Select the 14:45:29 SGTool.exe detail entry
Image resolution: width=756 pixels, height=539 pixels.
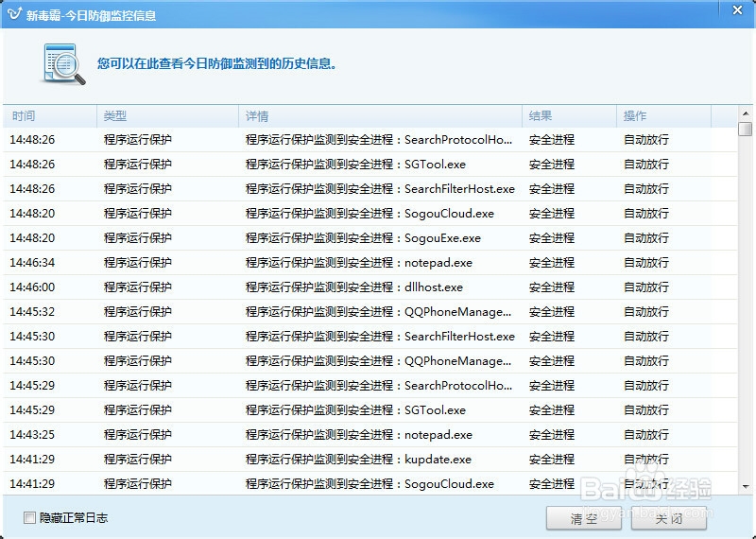tap(355, 410)
